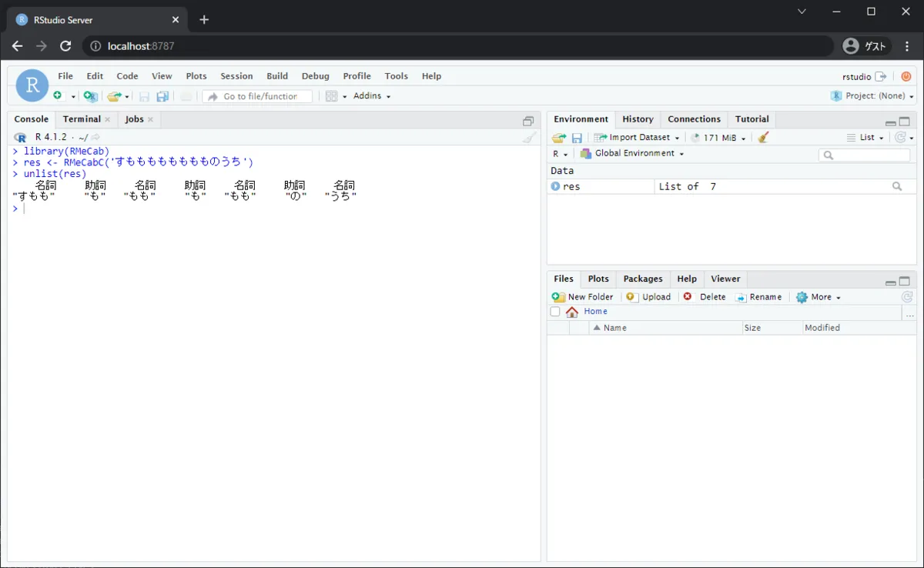Click the quit session power icon
The width and height of the screenshot is (924, 568).
906,76
